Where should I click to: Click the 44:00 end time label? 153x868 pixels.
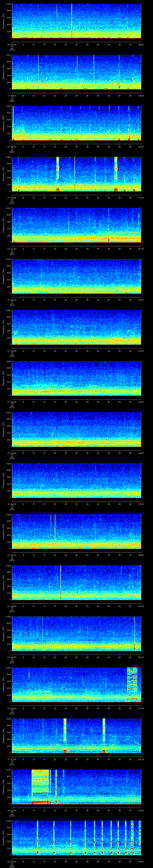(x=141, y=351)
